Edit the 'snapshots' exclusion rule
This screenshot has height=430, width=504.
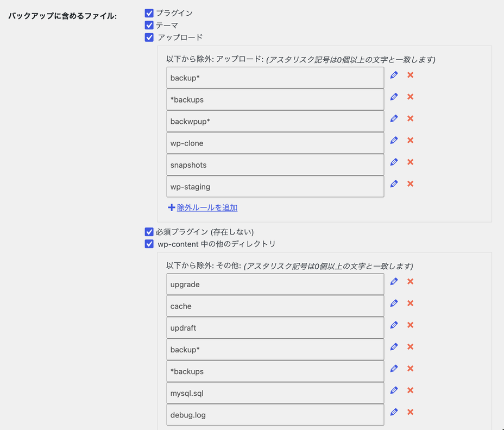click(394, 162)
